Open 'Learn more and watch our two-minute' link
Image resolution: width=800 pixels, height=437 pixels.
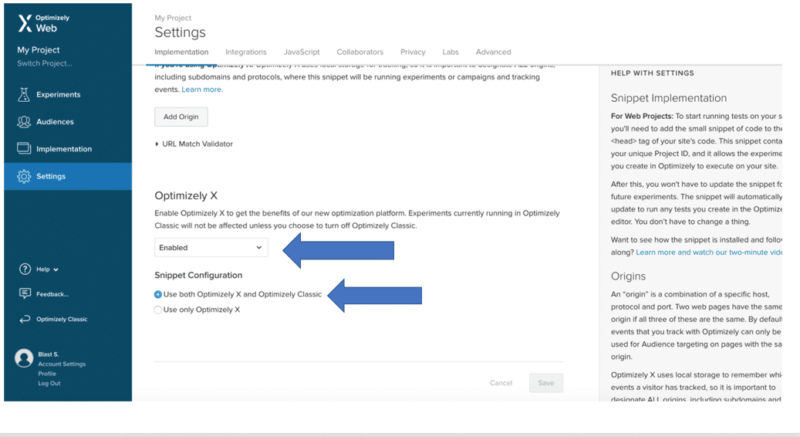tap(709, 252)
